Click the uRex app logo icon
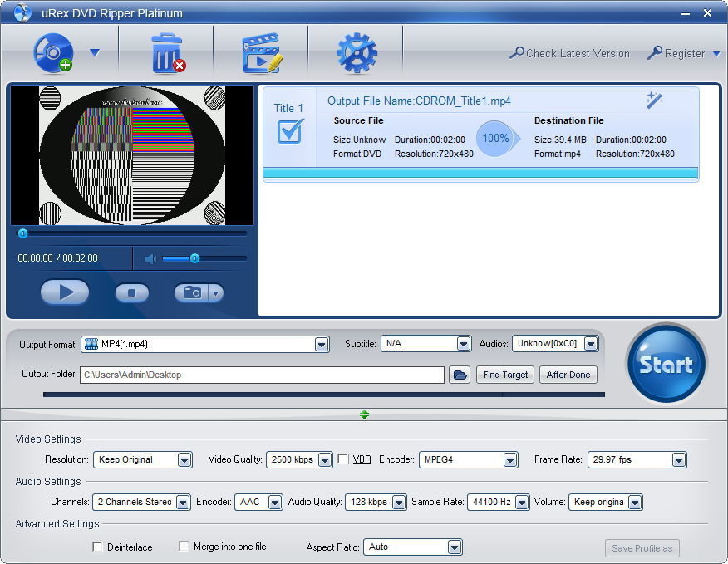Image resolution: width=728 pixels, height=564 pixels. tap(22, 13)
